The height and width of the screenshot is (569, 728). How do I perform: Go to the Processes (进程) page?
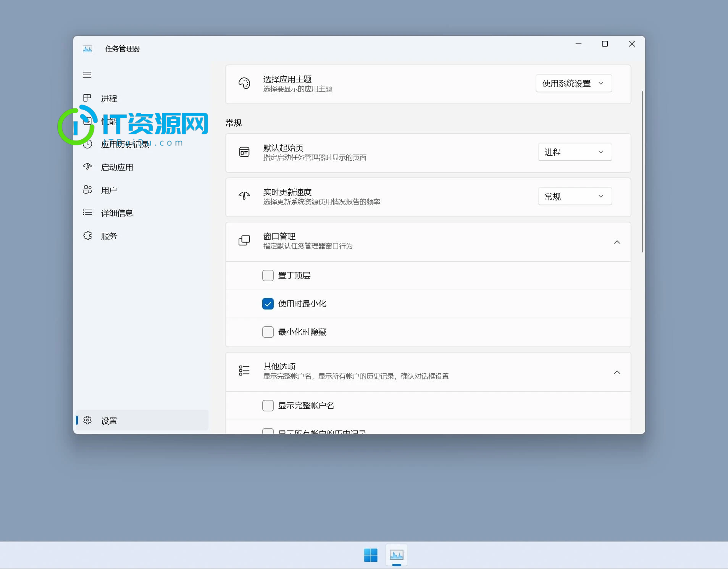click(x=142, y=98)
